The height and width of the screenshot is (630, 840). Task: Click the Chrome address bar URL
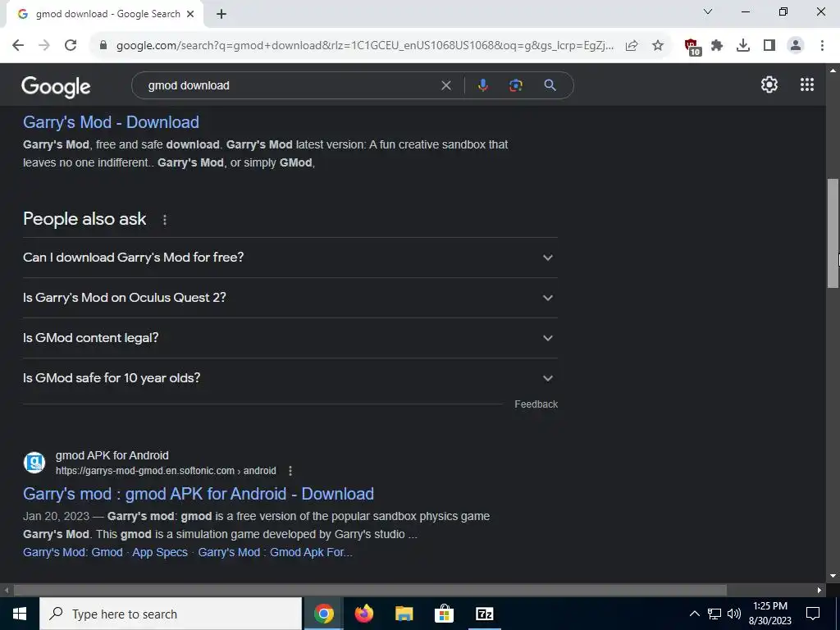coord(364,46)
